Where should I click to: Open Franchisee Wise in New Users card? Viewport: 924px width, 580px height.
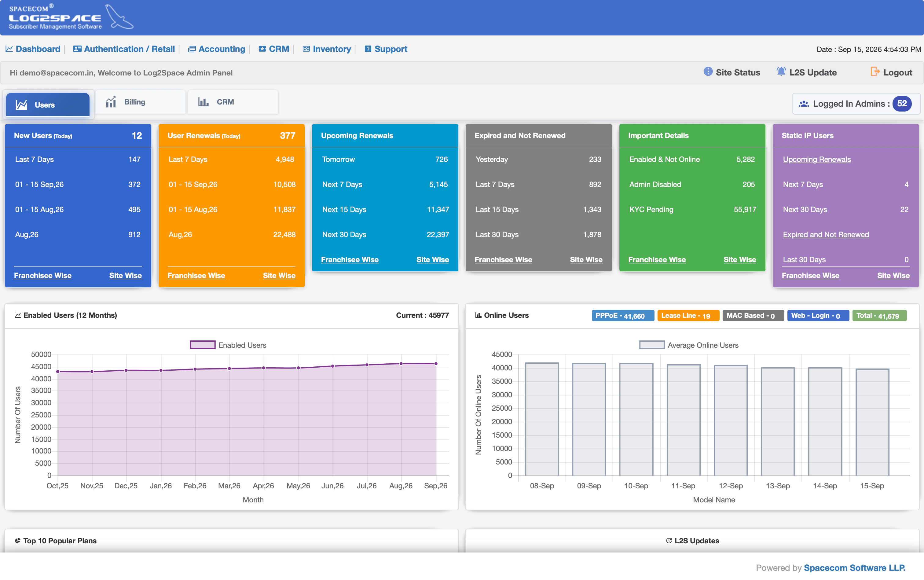42,275
